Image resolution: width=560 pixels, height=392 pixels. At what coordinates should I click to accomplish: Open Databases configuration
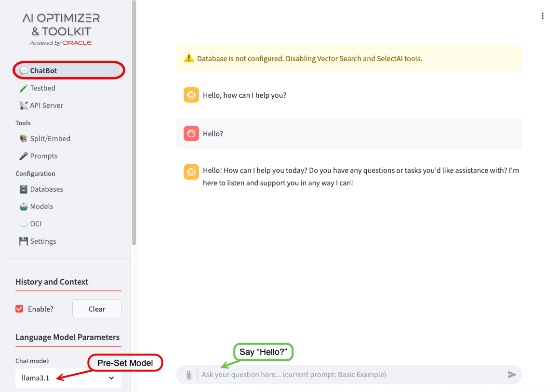point(69,189)
